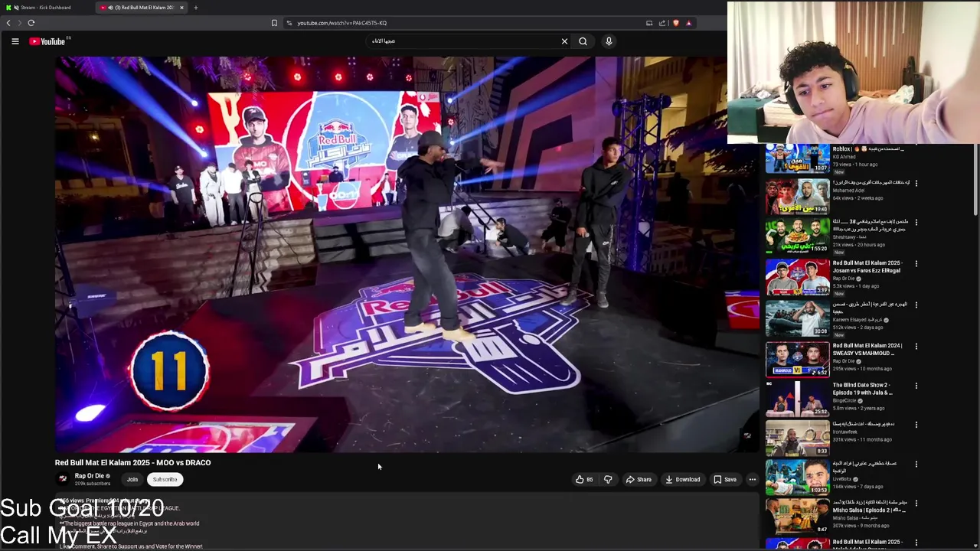Viewport: 980px width, 551px height.
Task: Dislike the video with thumbs down
Action: coord(608,480)
